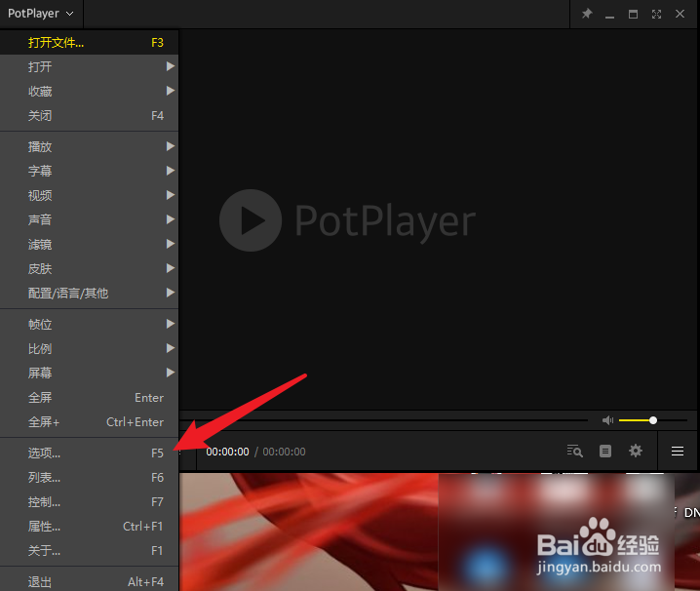
Task: Open the playlist search icon
Action: pos(574,452)
